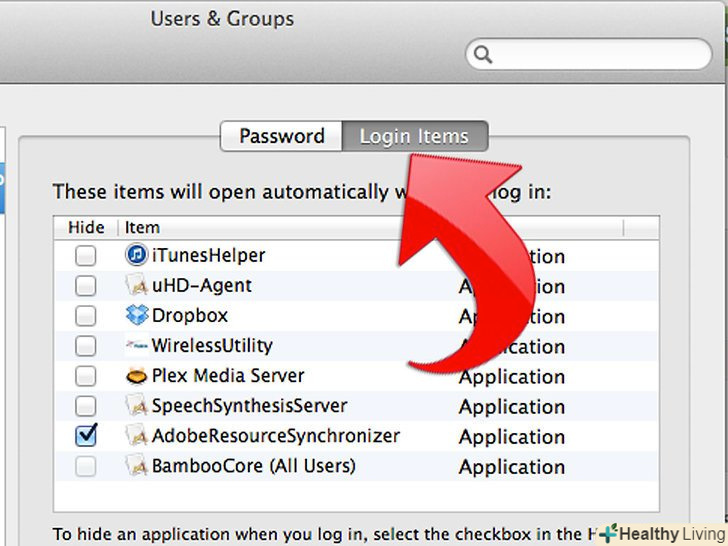
Task: Select the Login Items tab
Action: [414, 136]
